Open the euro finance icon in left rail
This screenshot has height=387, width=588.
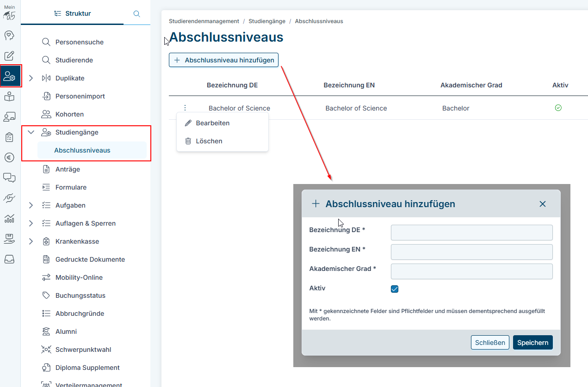(x=9, y=157)
